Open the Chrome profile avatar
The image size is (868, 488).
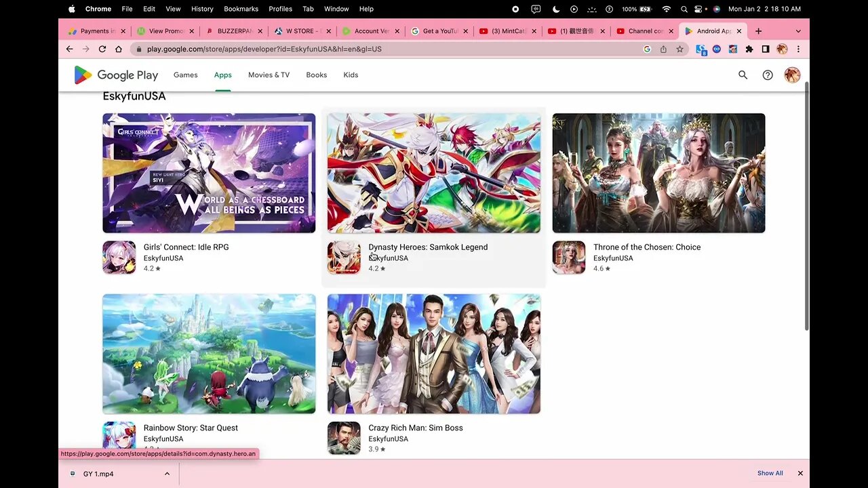click(x=782, y=49)
